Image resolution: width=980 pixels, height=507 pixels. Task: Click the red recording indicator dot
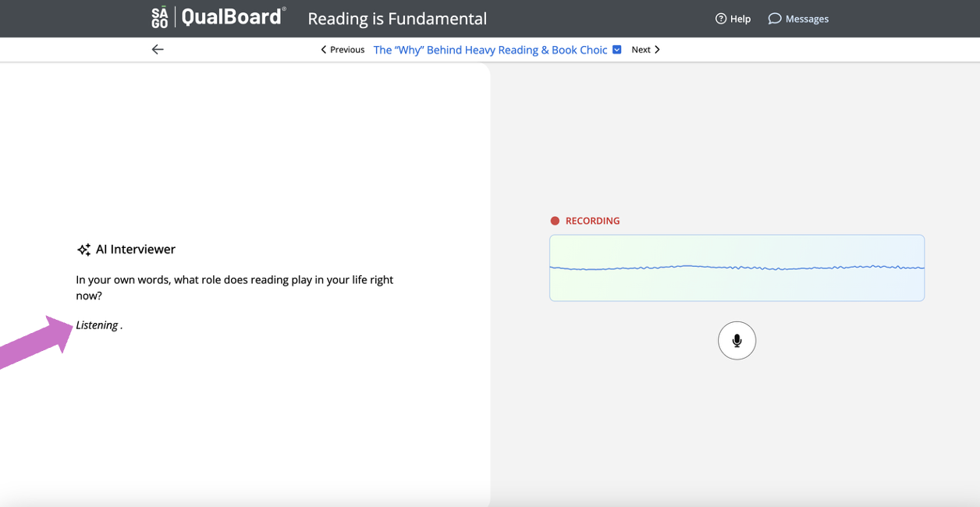pos(555,221)
